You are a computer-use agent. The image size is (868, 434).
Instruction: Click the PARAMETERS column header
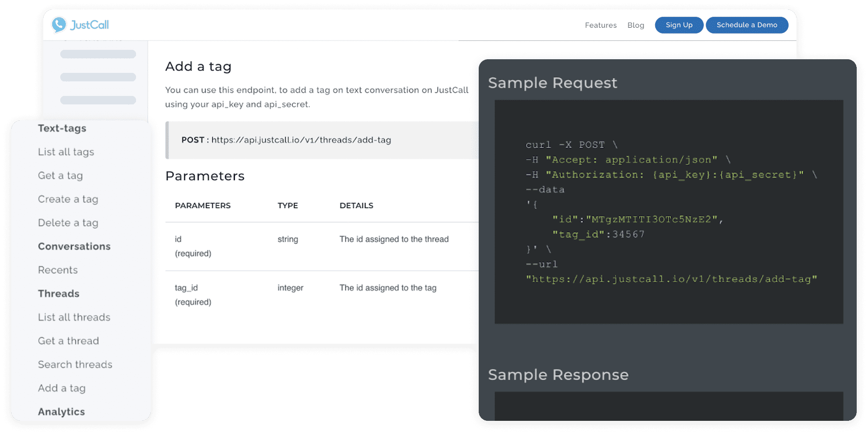pos(203,205)
